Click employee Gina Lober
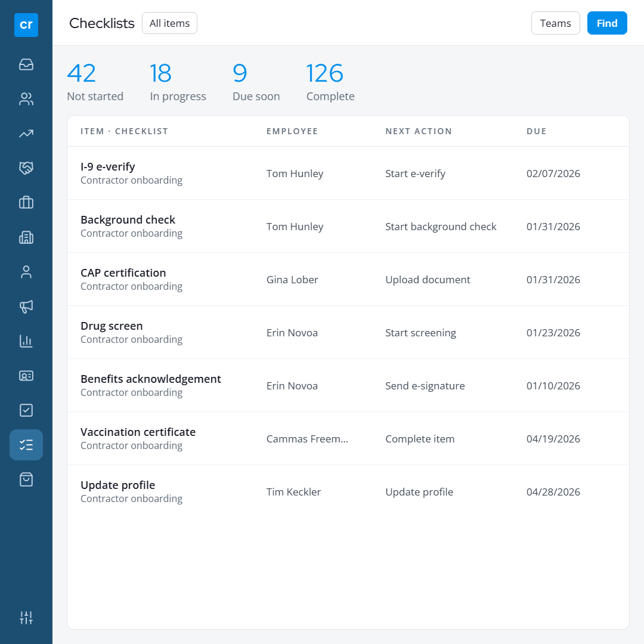This screenshot has width=644, height=644. point(292,280)
